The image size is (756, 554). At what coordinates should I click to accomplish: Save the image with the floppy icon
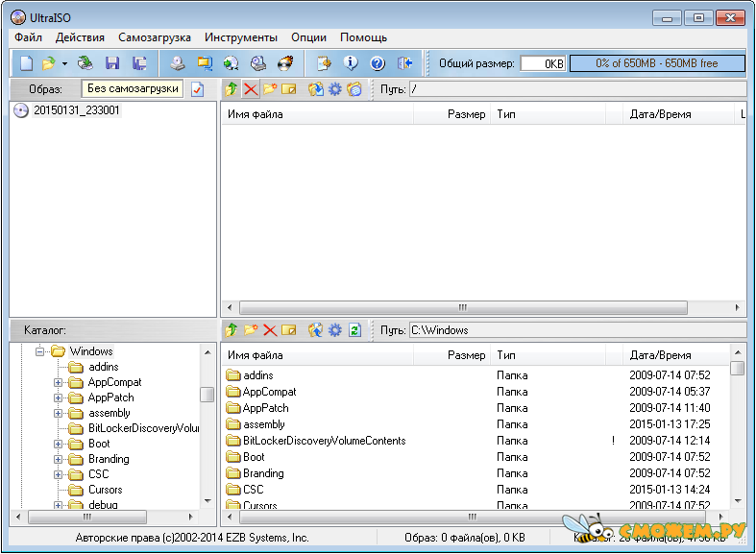coord(112,63)
